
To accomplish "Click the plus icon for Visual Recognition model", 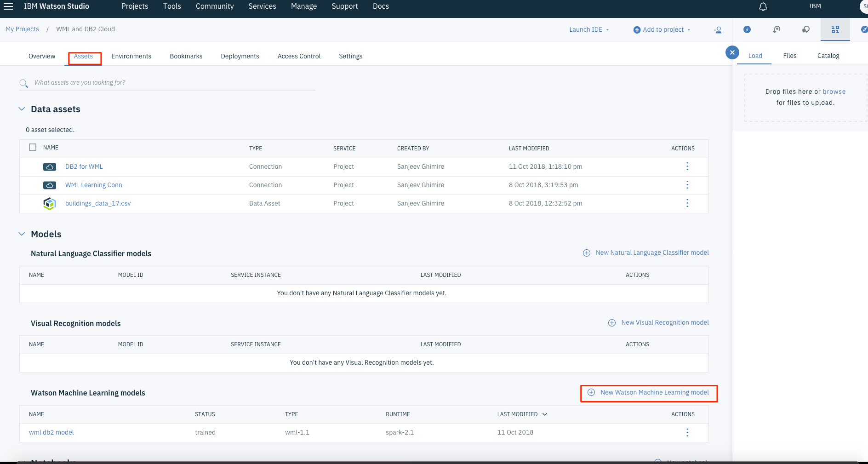I will pyautogui.click(x=612, y=323).
